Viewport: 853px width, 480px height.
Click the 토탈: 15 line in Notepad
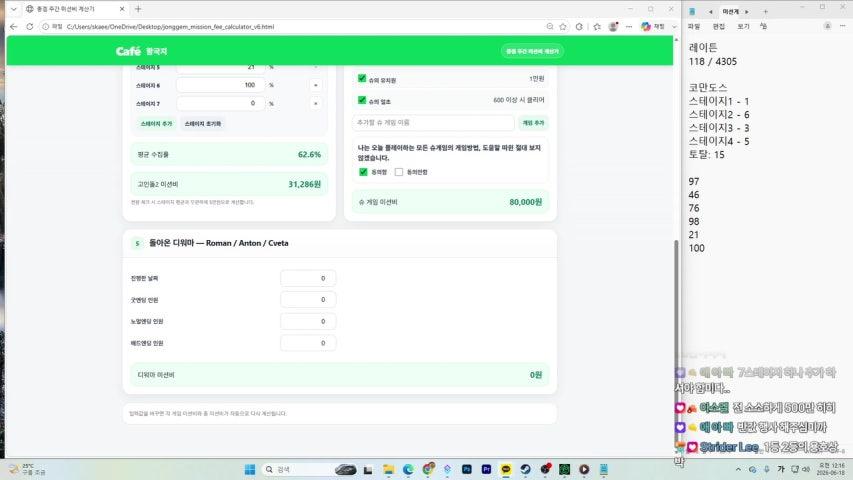[x=706, y=155]
